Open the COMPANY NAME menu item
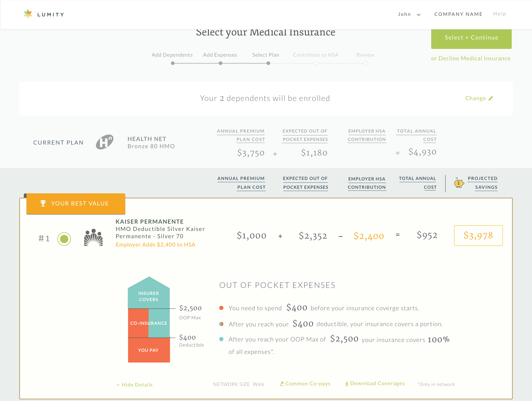Screen dimensions: 532x401 click(458, 14)
